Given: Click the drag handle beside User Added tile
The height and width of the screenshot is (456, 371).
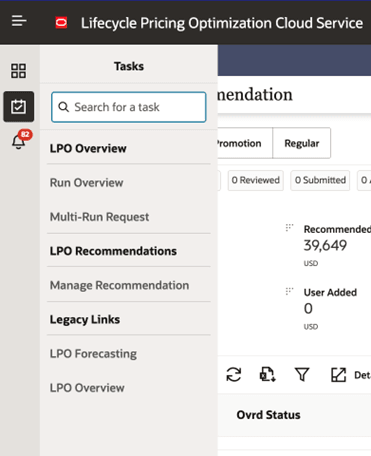Looking at the screenshot, I should pos(289,291).
